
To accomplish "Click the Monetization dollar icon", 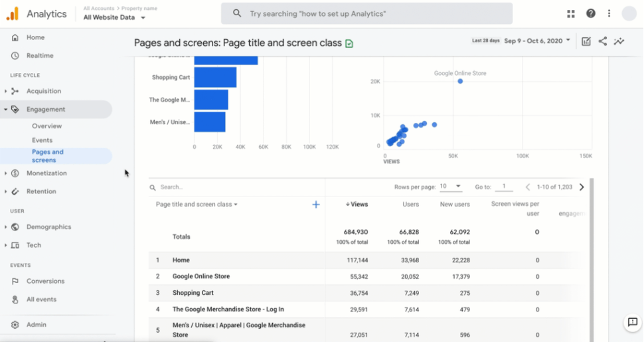I will pyautogui.click(x=15, y=173).
